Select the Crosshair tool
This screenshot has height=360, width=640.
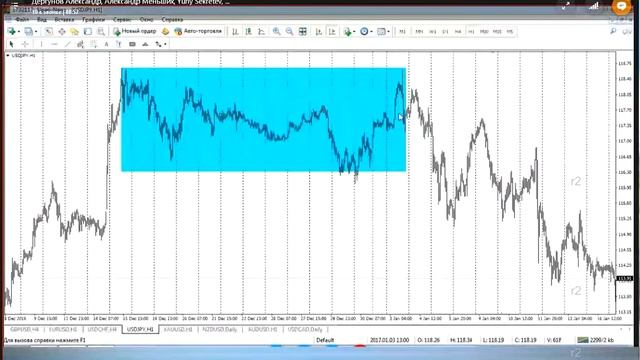(x=25, y=44)
